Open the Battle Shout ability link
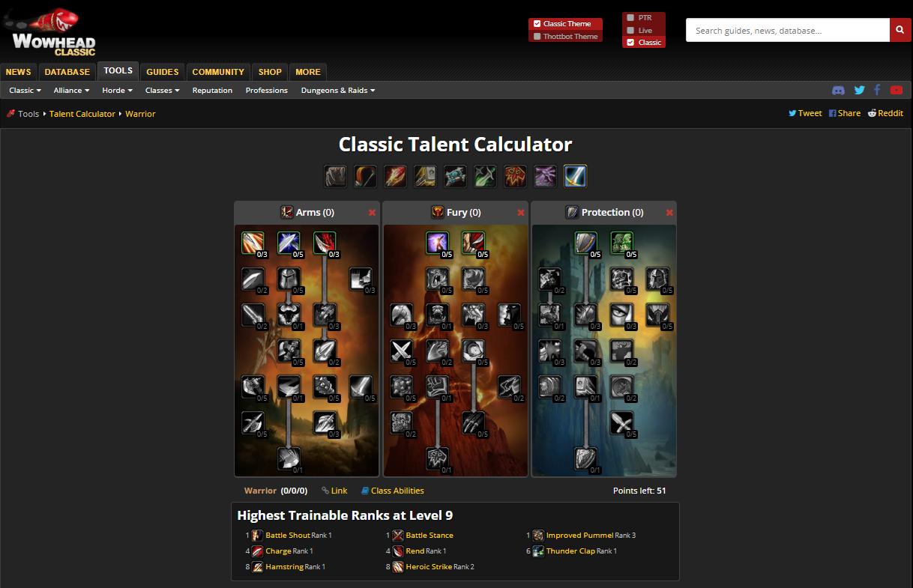 pos(288,536)
